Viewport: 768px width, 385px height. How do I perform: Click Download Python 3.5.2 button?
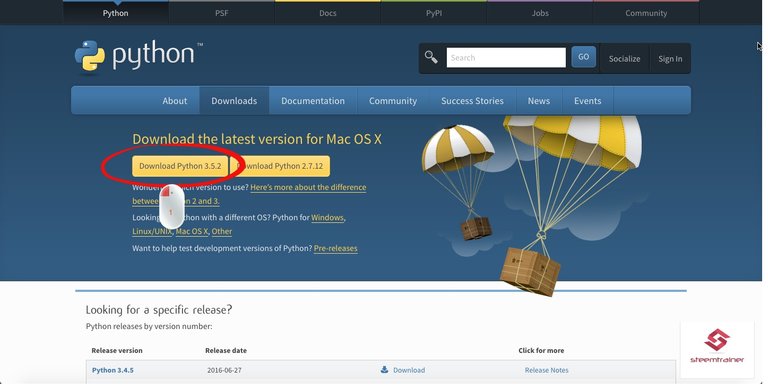click(180, 166)
